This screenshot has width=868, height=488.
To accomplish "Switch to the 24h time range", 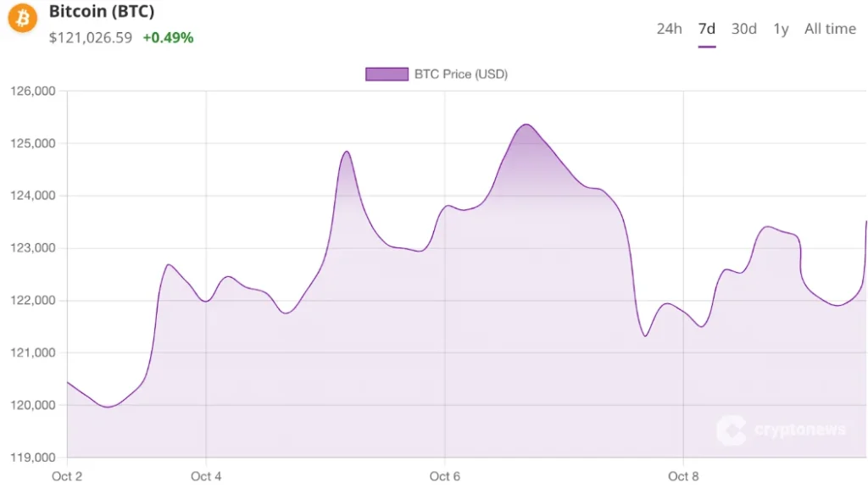I will (x=669, y=29).
